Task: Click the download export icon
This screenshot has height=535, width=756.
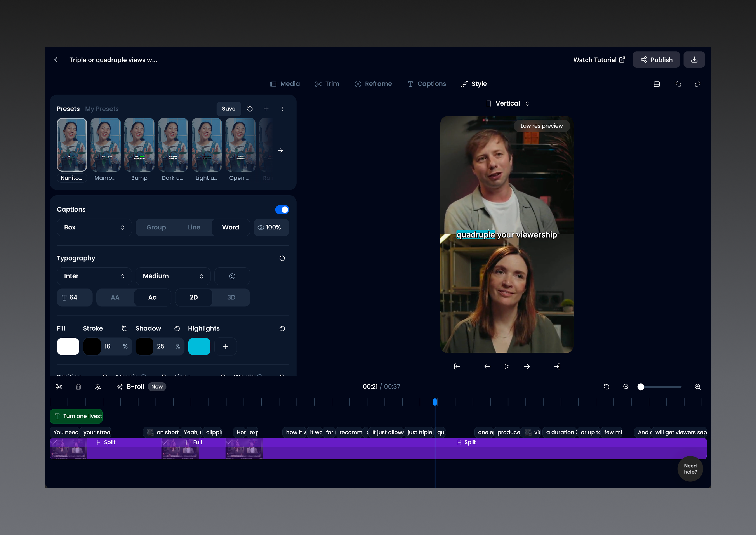Action: [694, 60]
